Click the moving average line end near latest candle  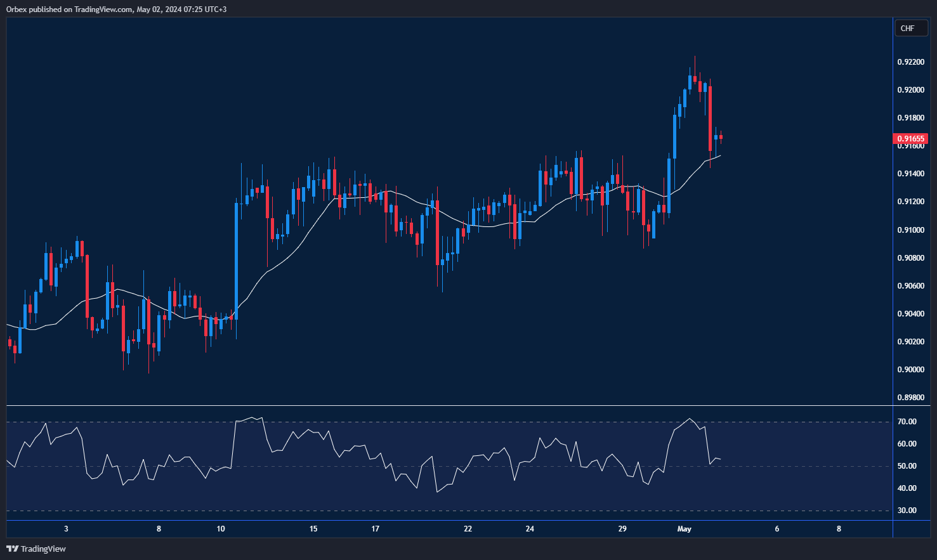(x=719, y=155)
